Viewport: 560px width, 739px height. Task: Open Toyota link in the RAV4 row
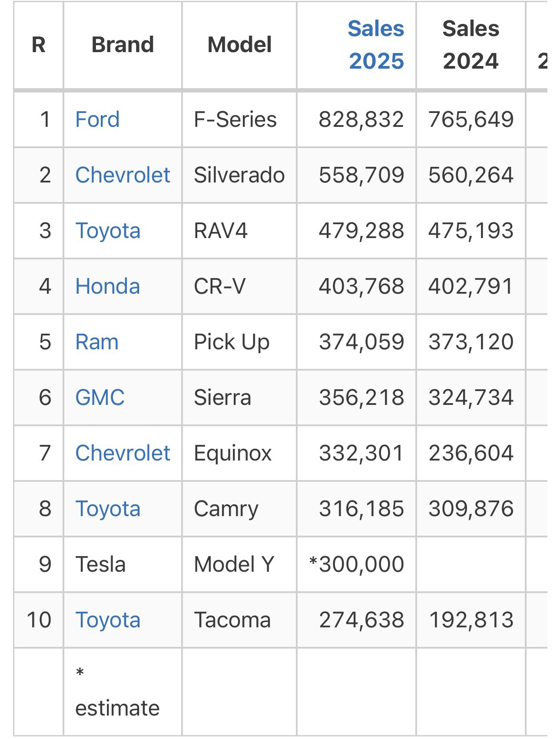[108, 231]
